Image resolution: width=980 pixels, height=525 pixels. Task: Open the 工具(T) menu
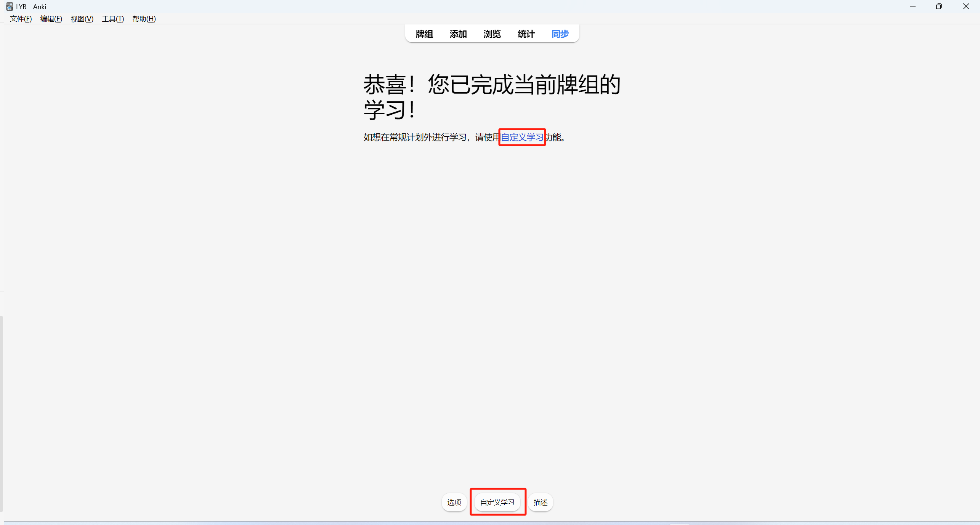113,19
